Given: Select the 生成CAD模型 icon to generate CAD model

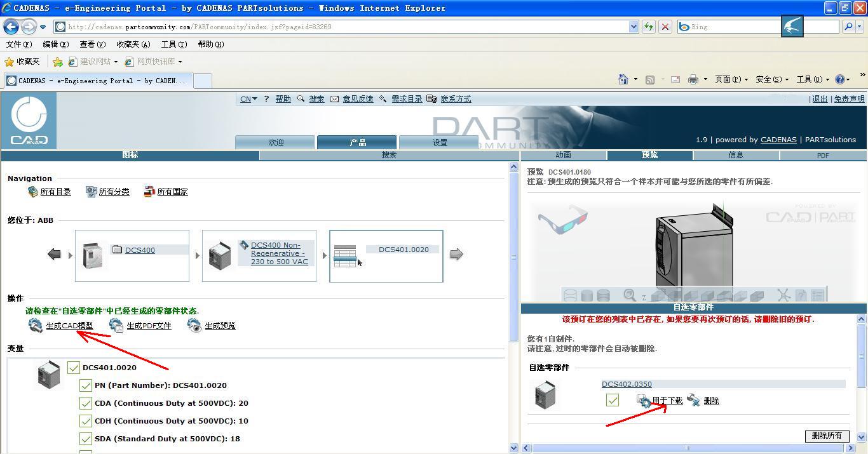Looking at the screenshot, I should 35,324.
